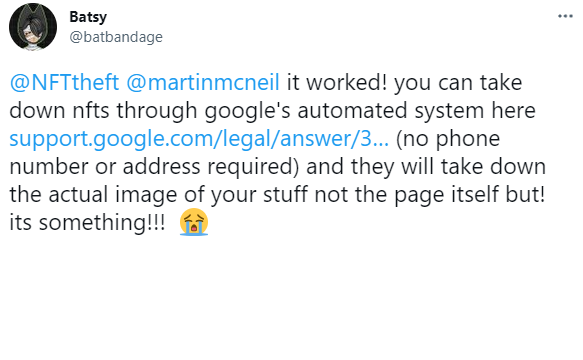Open the @martinmcneil mention
The width and height of the screenshot is (583, 360).
pyautogui.click(x=203, y=82)
